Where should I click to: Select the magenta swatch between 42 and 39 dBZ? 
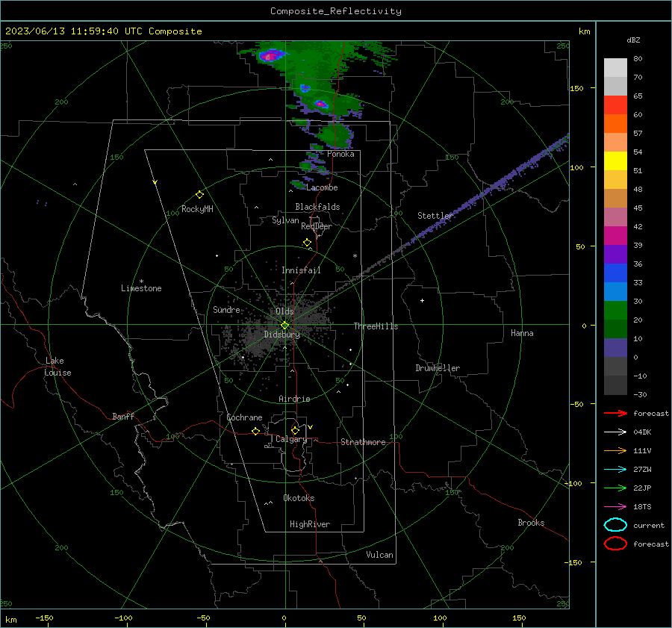[x=615, y=236]
